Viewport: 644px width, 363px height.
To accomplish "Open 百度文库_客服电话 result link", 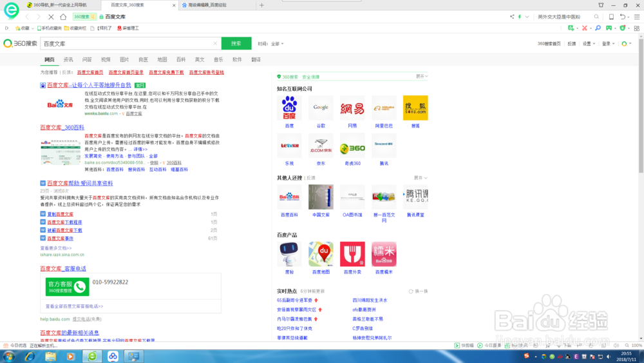I will [x=63, y=268].
